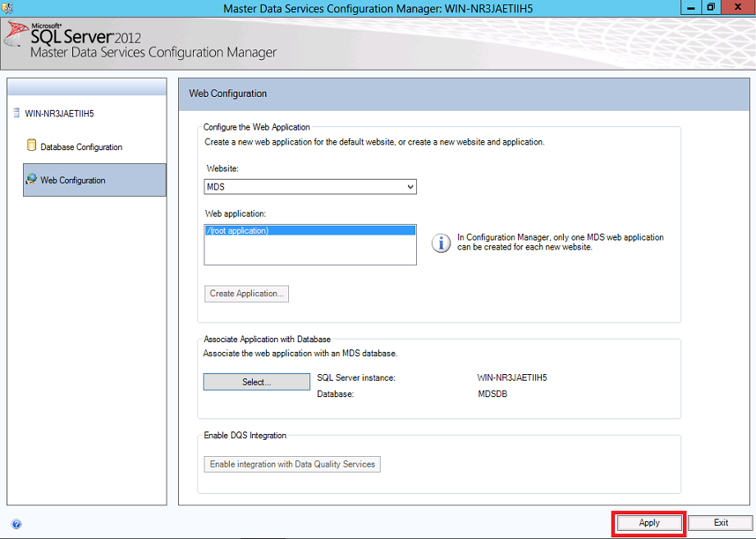
Task: Click the SQL Server instance: label
Action: click(x=355, y=377)
